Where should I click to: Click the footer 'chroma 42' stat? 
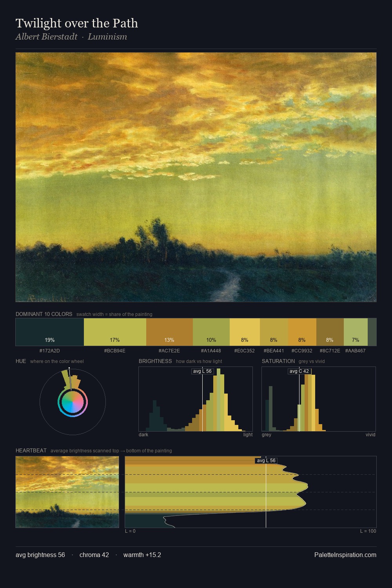tap(94, 555)
